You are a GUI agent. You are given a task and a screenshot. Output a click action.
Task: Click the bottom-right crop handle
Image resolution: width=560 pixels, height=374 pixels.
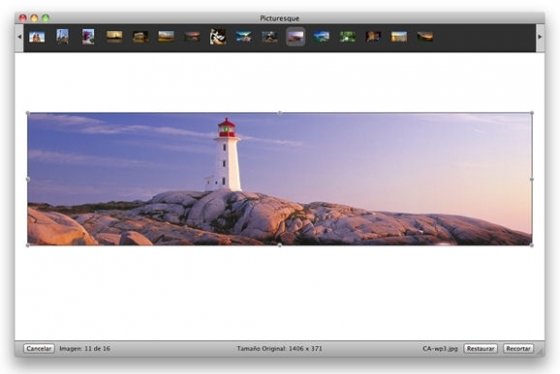click(532, 245)
